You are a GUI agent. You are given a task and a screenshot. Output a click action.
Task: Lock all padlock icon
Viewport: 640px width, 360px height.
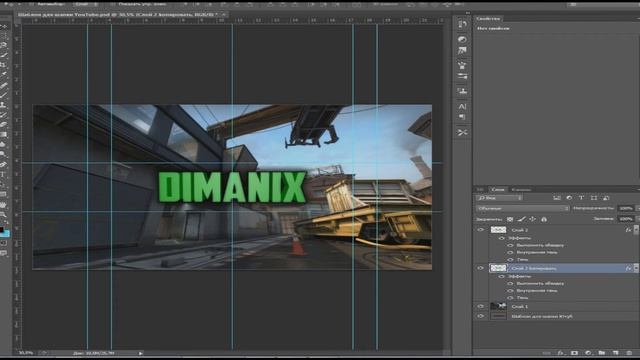(544, 219)
